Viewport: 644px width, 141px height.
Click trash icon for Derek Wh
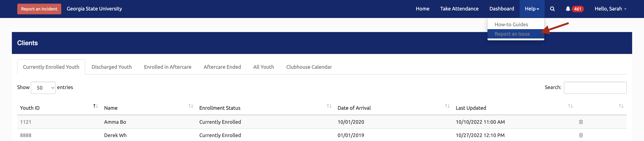tap(581, 135)
